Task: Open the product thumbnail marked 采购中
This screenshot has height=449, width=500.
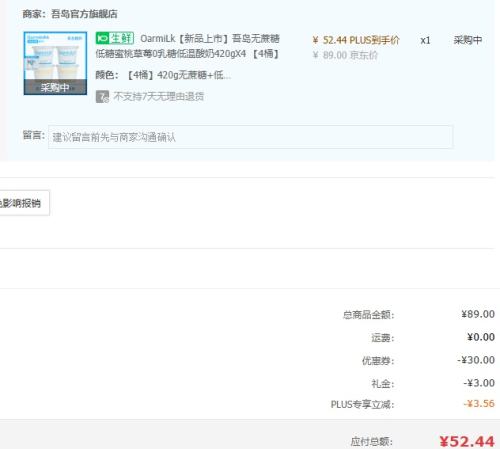Action: point(55,63)
